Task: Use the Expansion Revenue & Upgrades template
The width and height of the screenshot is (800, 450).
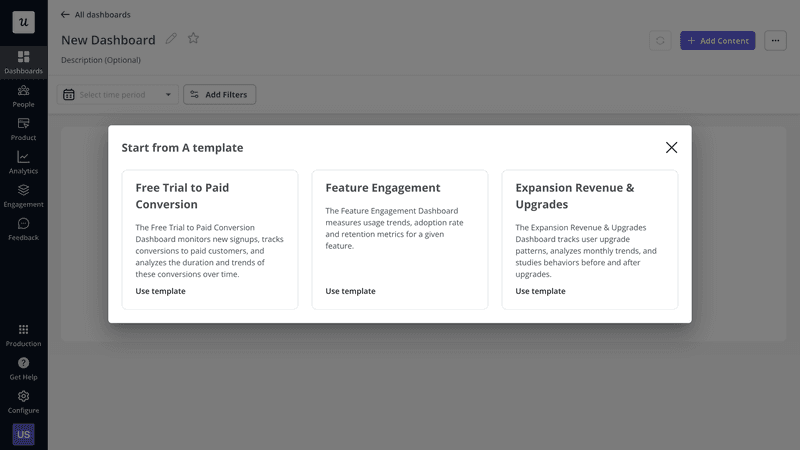Action: click(x=540, y=291)
